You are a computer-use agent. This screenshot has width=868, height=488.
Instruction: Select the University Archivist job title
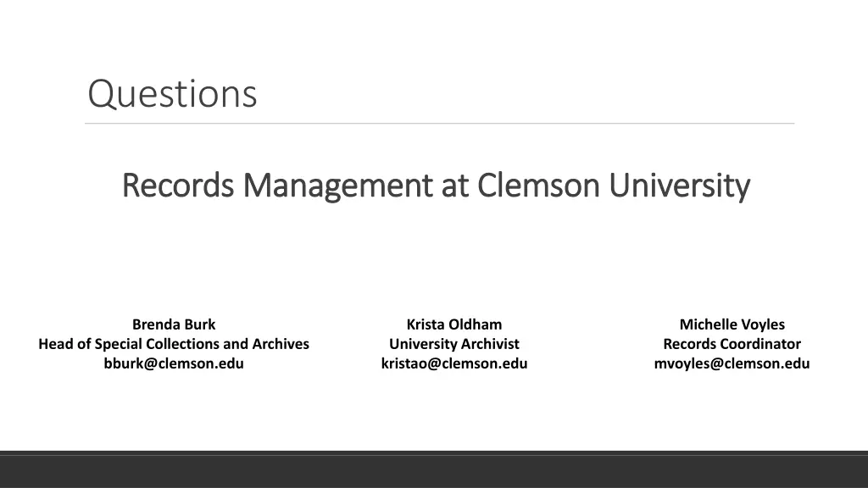(454, 344)
